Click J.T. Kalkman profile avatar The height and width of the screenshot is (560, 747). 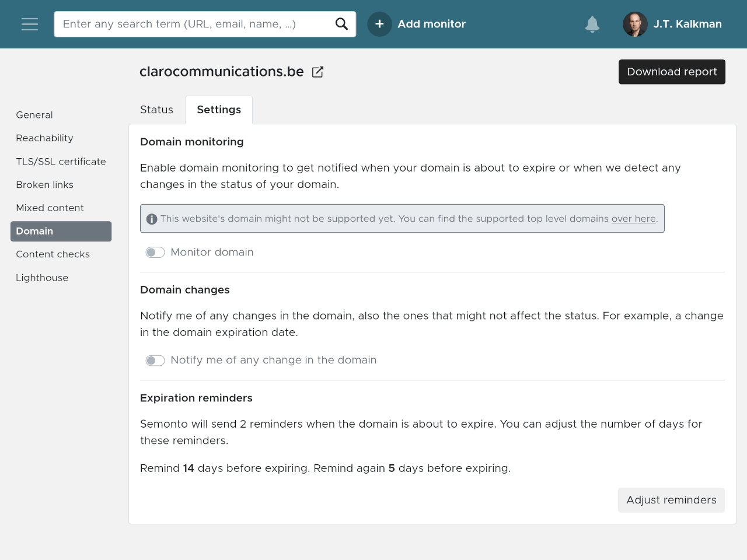click(x=635, y=24)
